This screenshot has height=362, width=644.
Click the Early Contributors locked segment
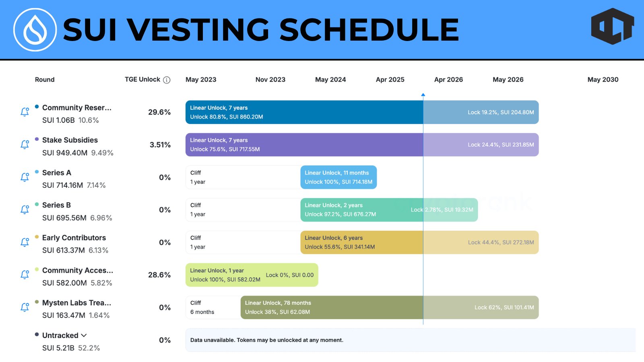point(481,243)
